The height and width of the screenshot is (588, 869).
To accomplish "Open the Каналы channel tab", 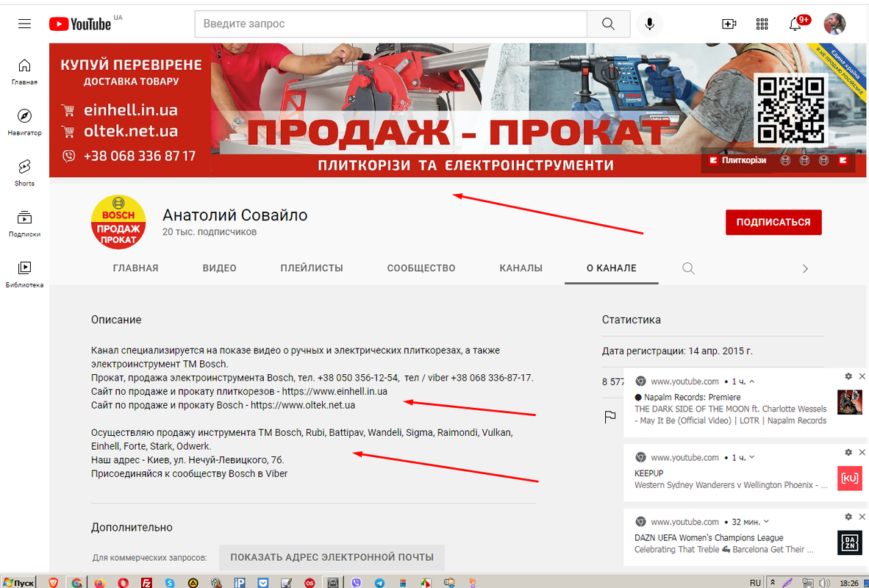I will (x=521, y=268).
